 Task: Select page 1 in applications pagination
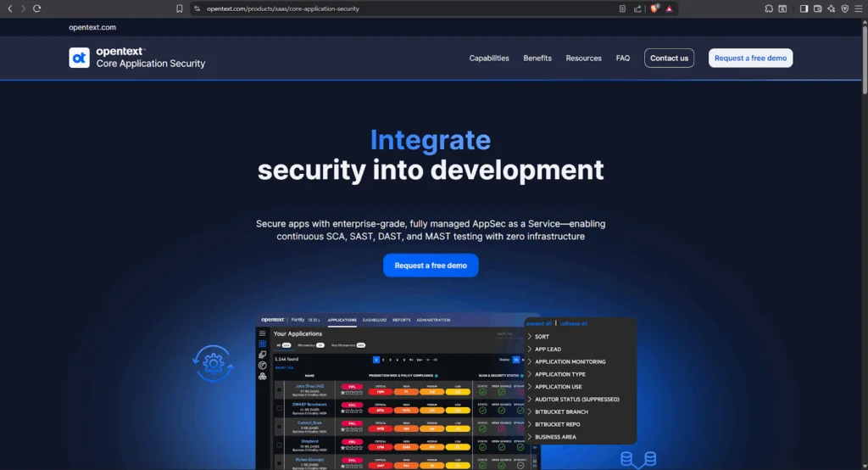(376, 360)
